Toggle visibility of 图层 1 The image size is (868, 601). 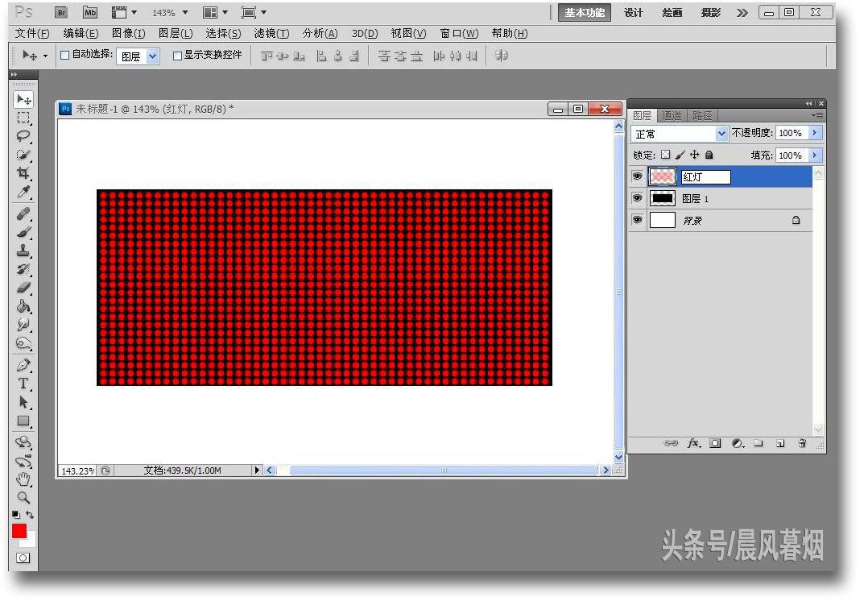pyautogui.click(x=637, y=198)
